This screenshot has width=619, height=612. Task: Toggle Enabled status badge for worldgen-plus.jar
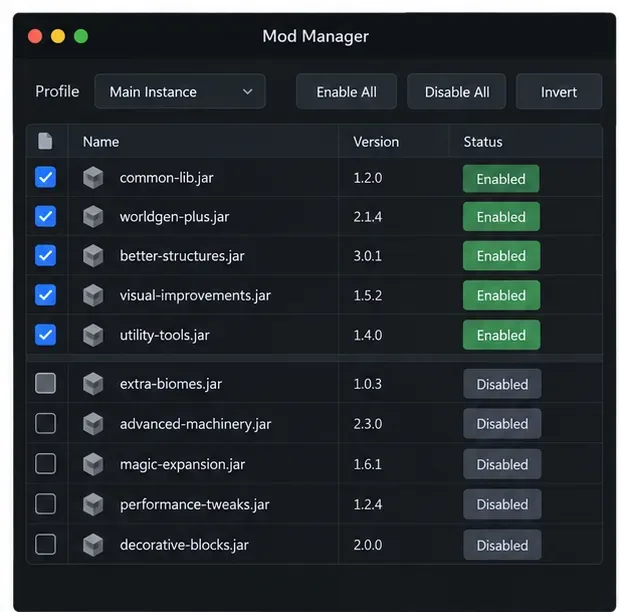click(501, 216)
